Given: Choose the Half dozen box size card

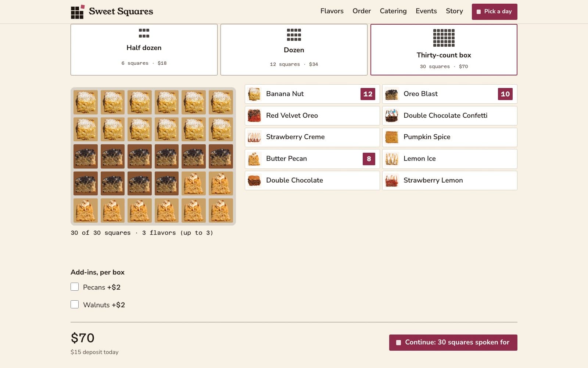Looking at the screenshot, I should (144, 50).
